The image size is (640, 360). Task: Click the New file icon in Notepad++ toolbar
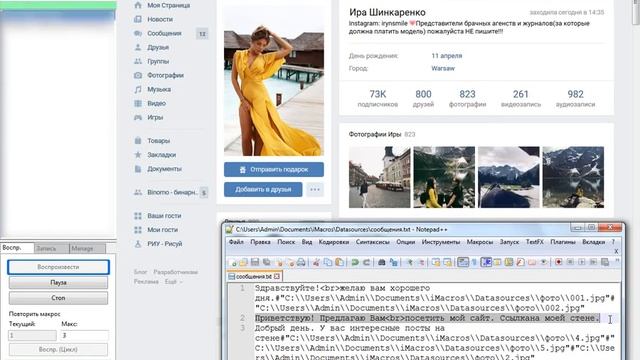point(234,262)
